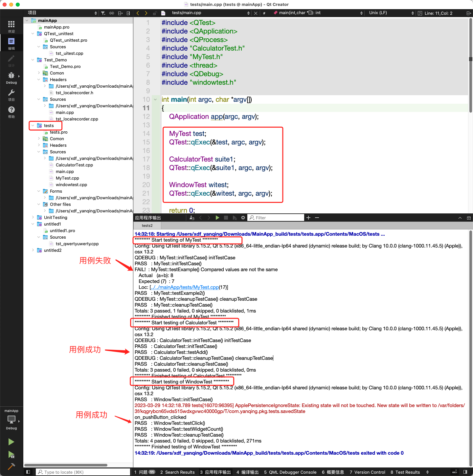Image resolution: width=473 pixels, height=476 pixels.
Task: Start debugging with the bug-arrow button
Action: click(11, 455)
